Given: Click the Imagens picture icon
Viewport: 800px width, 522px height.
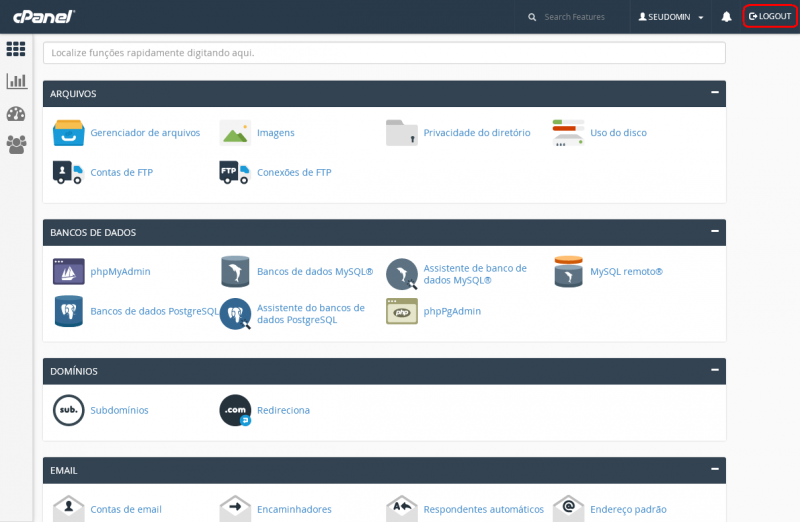Looking at the screenshot, I should tap(235, 133).
